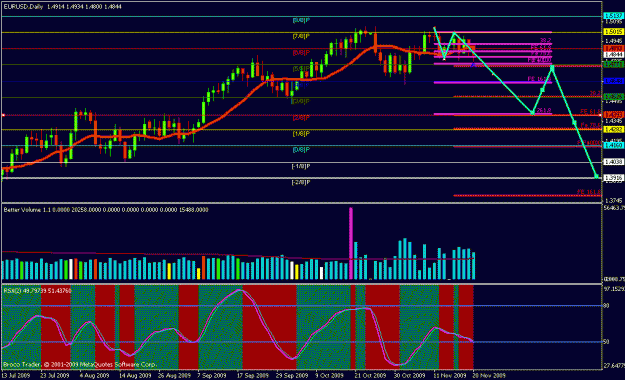The width and height of the screenshot is (625, 380).
Task: Click the 13 Jul 2009 date label
Action: pyautogui.click(x=16, y=376)
